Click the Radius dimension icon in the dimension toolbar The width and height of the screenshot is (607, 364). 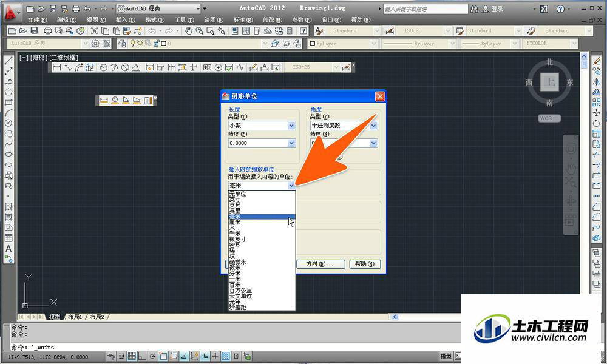[x=103, y=67]
